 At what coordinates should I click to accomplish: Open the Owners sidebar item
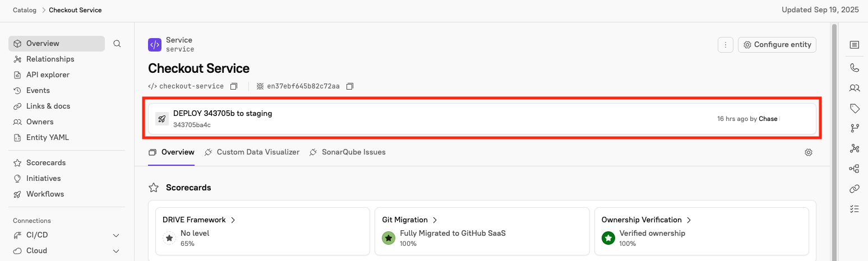tap(40, 122)
